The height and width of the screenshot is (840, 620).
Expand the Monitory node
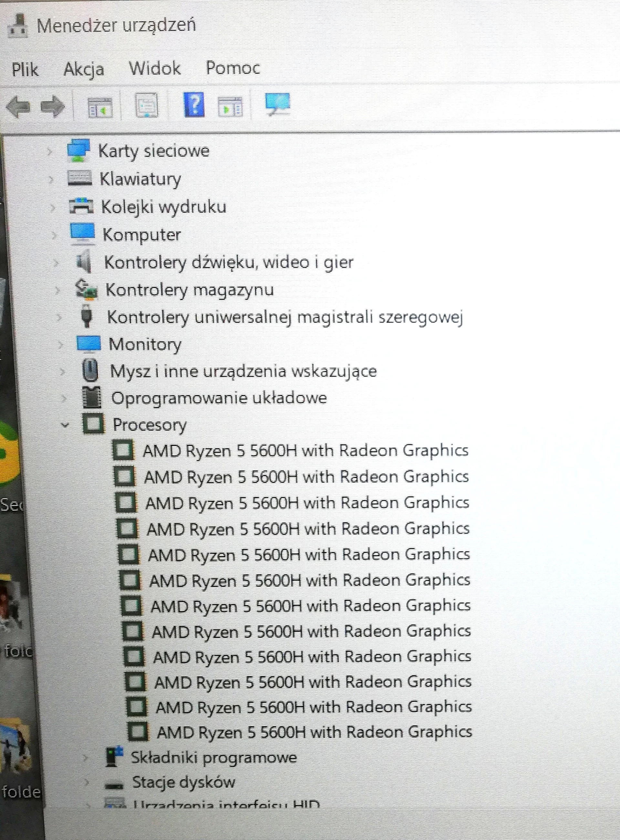tap(61, 345)
